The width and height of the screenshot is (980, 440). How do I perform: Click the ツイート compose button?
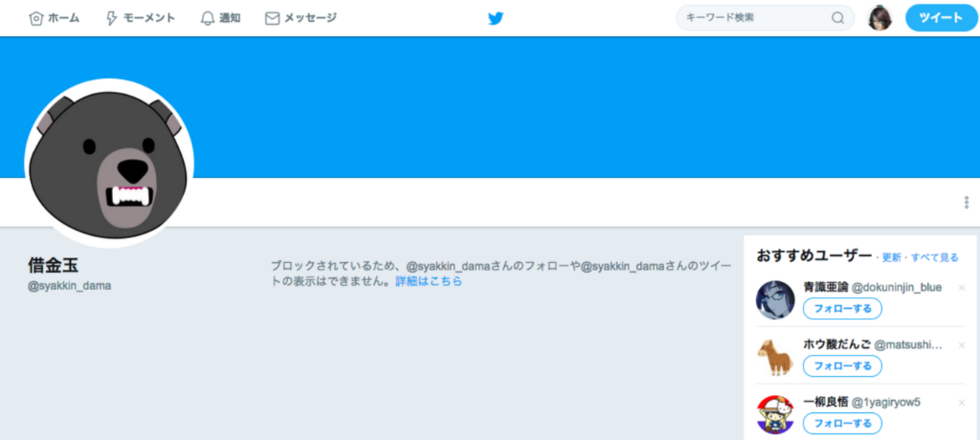(x=940, y=18)
